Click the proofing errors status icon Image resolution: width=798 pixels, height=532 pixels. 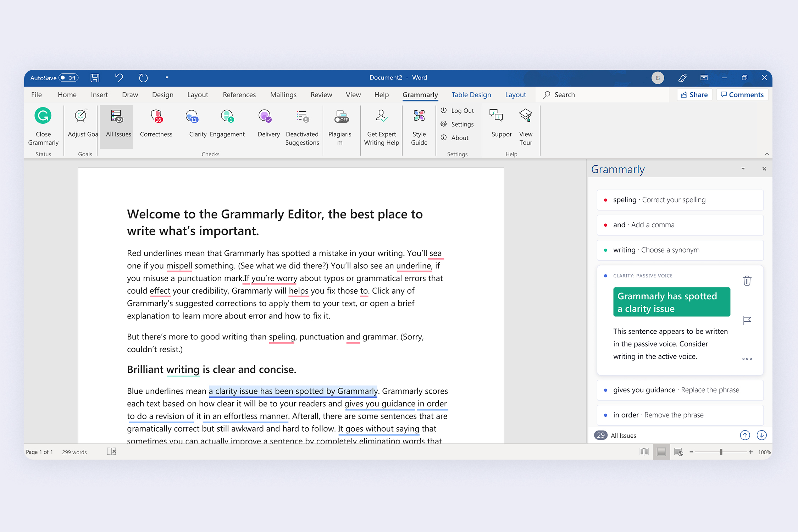click(x=111, y=451)
